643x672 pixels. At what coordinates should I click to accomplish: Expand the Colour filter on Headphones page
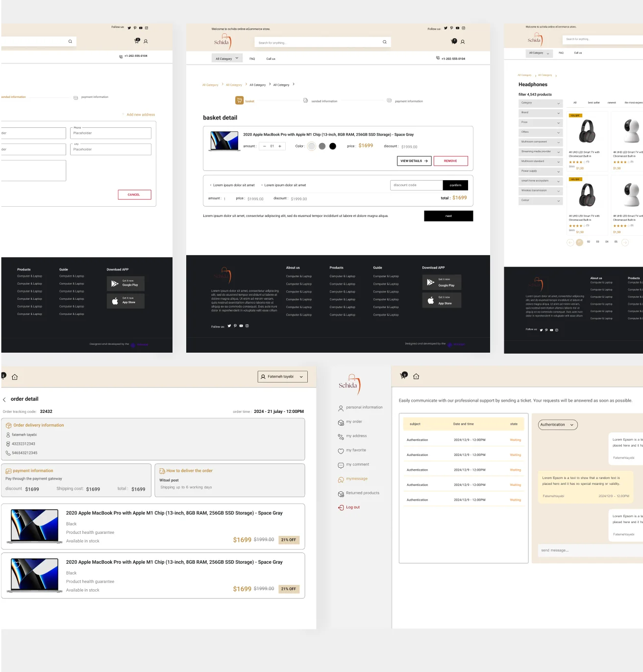pyautogui.click(x=541, y=200)
